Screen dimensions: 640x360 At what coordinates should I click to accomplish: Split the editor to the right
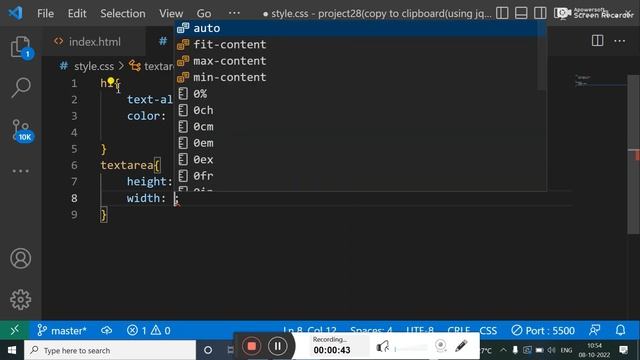click(x=598, y=40)
